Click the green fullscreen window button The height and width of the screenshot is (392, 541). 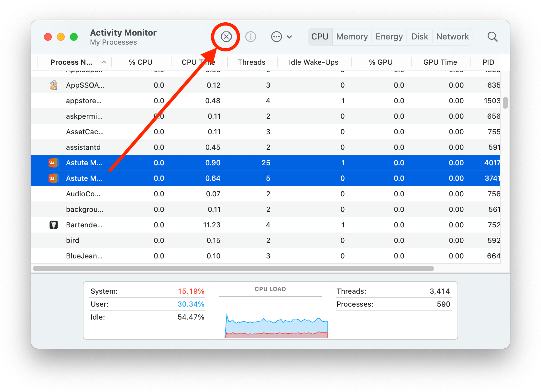tap(74, 37)
